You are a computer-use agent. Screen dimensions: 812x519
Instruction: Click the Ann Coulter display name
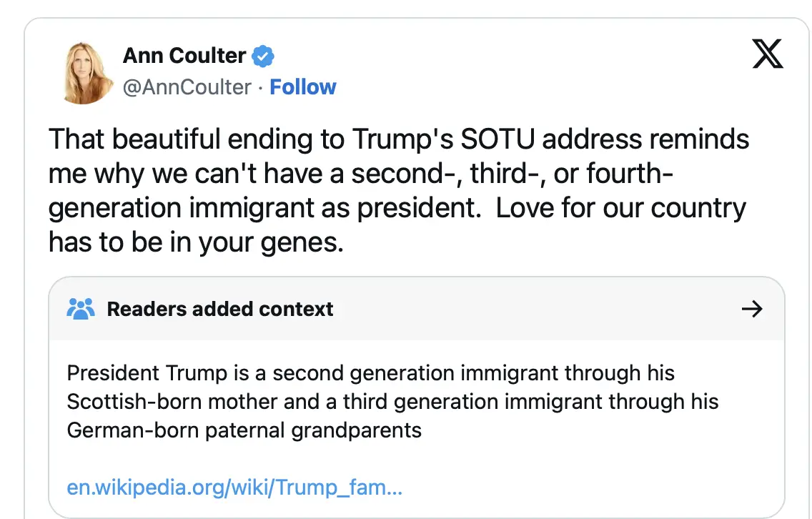(x=184, y=55)
